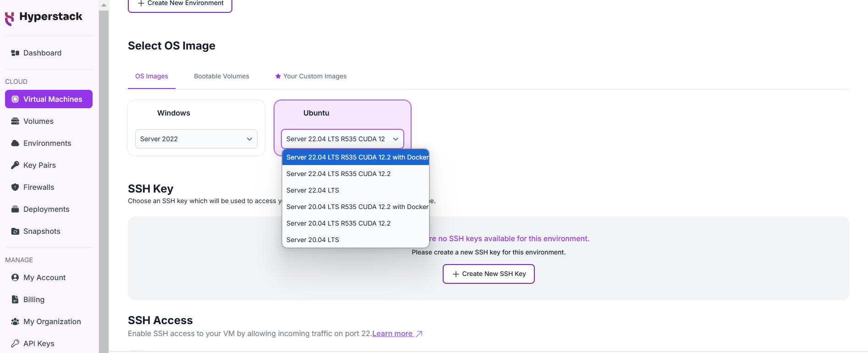Viewport: 868px width, 353px height.
Task: Open the Windows Server 2022 dropdown
Action: click(x=196, y=139)
